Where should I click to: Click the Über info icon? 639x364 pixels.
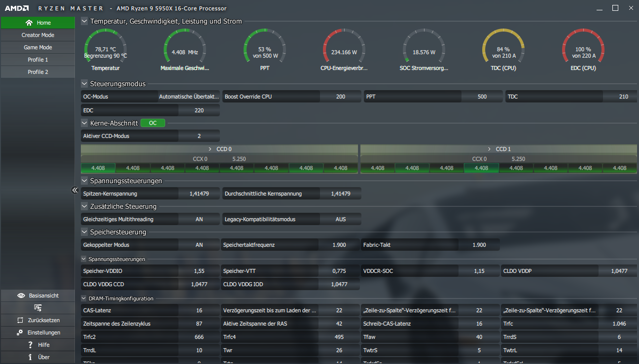pyautogui.click(x=31, y=357)
